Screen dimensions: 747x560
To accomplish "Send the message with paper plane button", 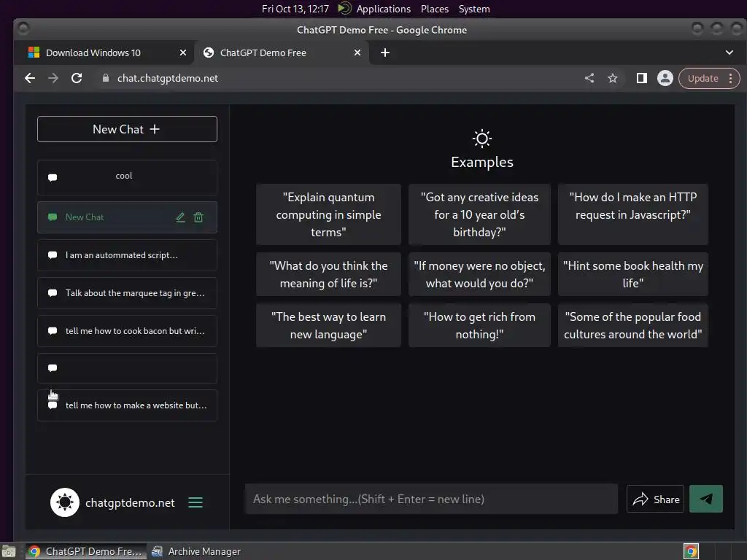I will coord(706,499).
